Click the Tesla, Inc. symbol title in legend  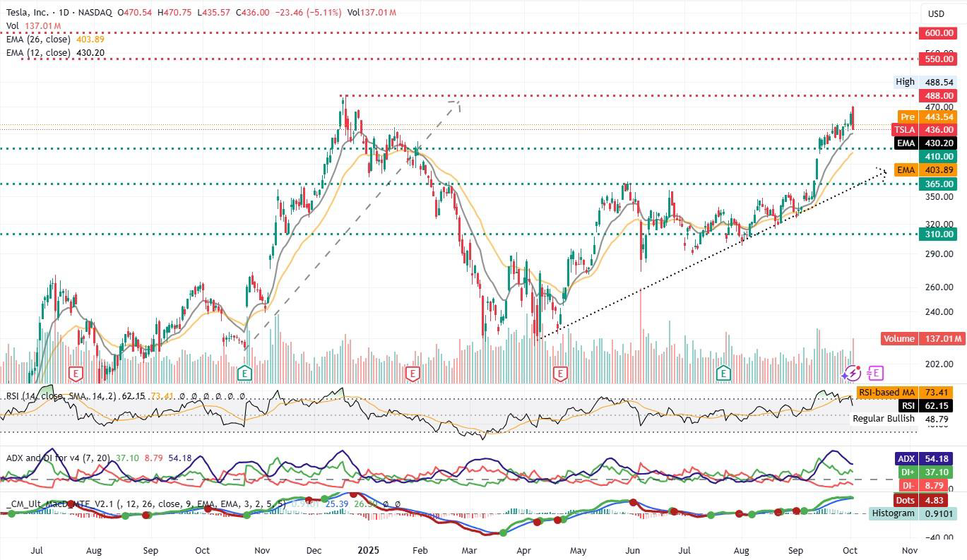coord(30,13)
